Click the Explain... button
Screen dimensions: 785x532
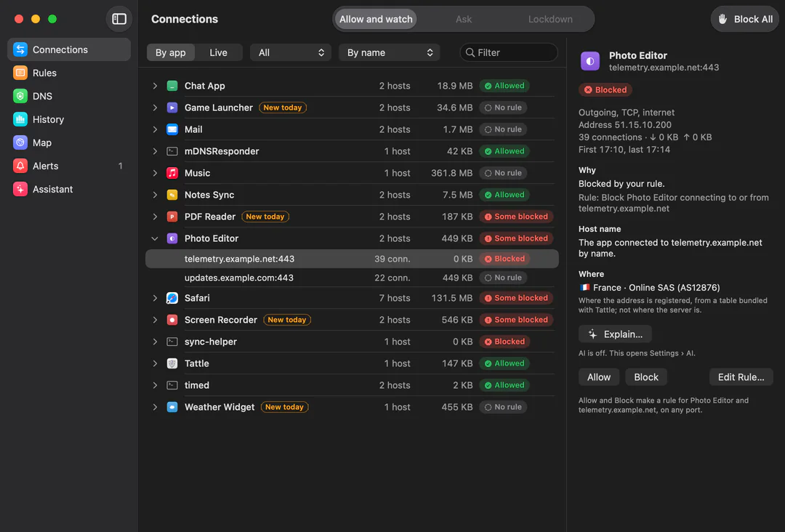[x=616, y=334]
